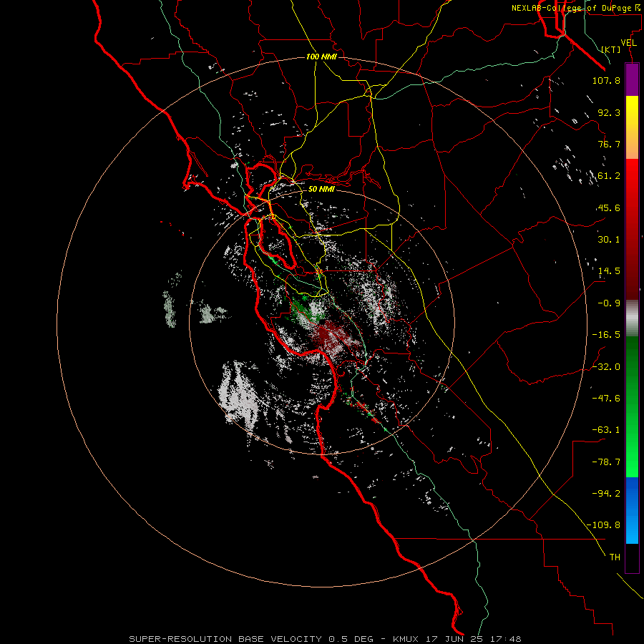This screenshot has width=644, height=644.
Task: Click the SUPER-RESOLUTION BASE VELOCITY caption text
Action: coord(225,639)
